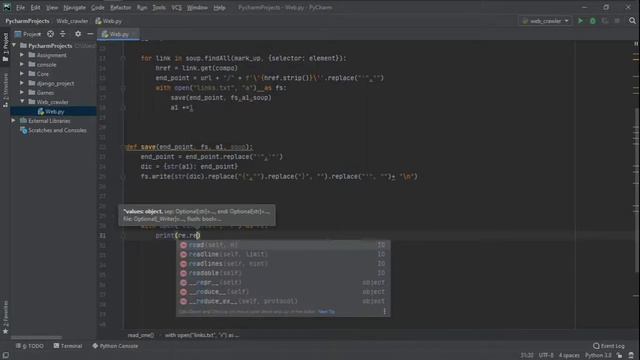The height and width of the screenshot is (360, 640).
Task: Expand the Assignment folder
Action: [22, 55]
